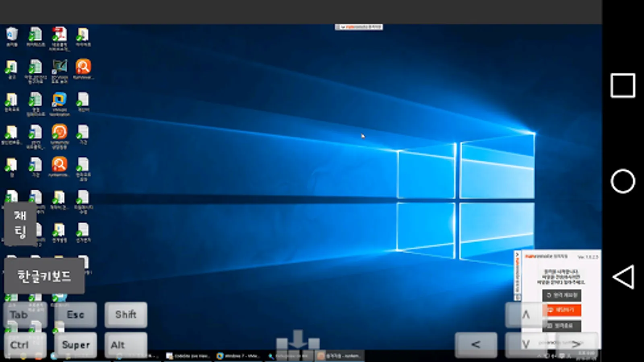Tap the right arrow overlay key
Image resolution: width=644 pixels, height=362 pixels.
point(576,345)
